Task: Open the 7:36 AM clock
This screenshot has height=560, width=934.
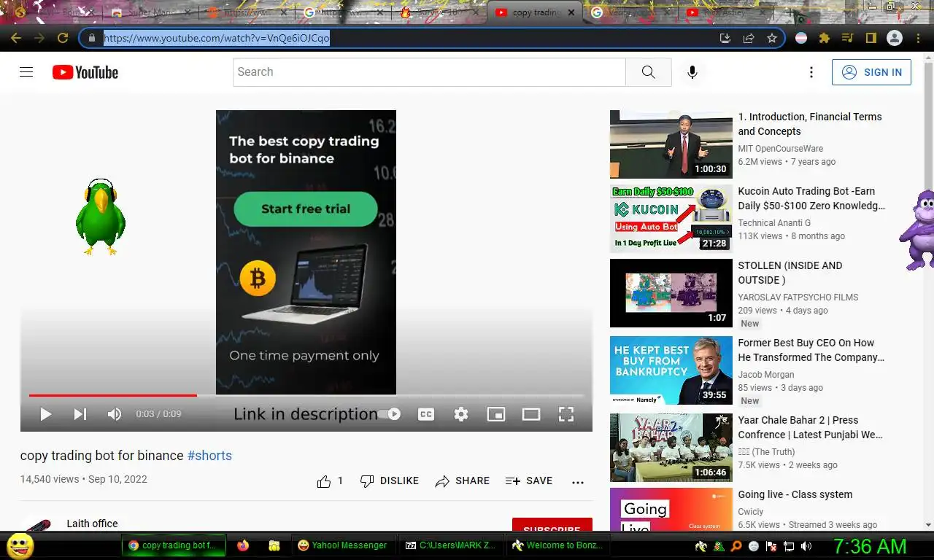Action: 870,546
